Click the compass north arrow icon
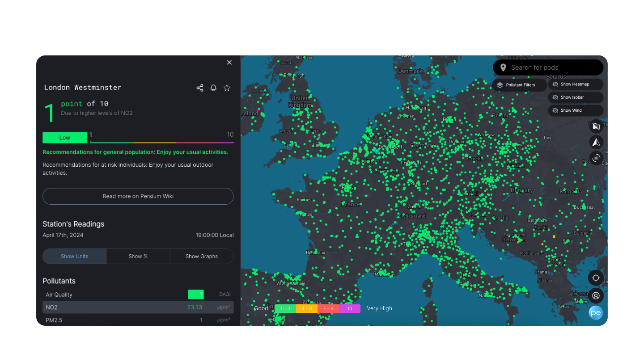This screenshot has width=644, height=362. click(x=596, y=143)
